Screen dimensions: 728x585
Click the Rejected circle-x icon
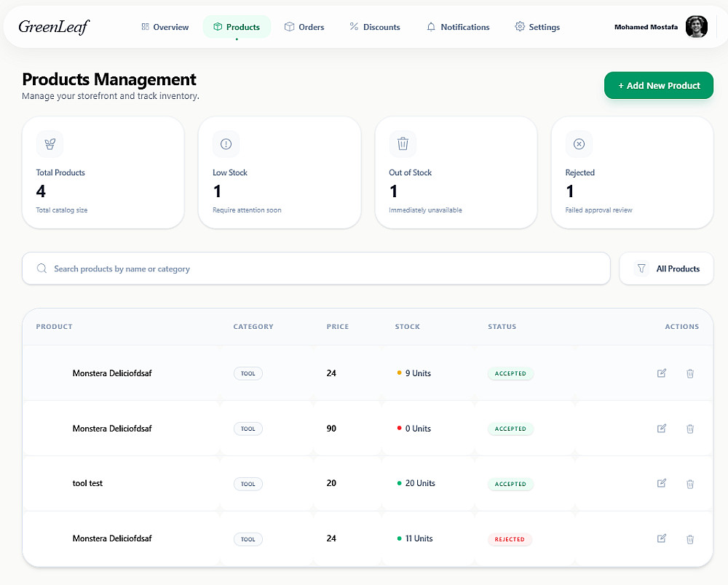(579, 144)
